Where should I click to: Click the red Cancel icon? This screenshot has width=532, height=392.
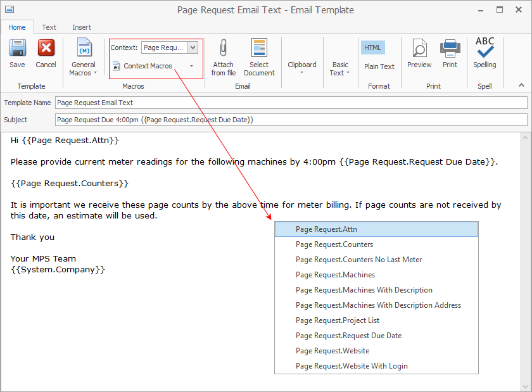pyautogui.click(x=46, y=49)
